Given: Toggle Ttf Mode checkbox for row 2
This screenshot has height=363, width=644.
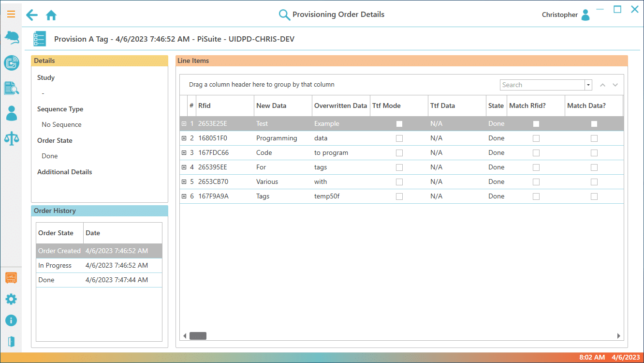Looking at the screenshot, I should (x=399, y=138).
